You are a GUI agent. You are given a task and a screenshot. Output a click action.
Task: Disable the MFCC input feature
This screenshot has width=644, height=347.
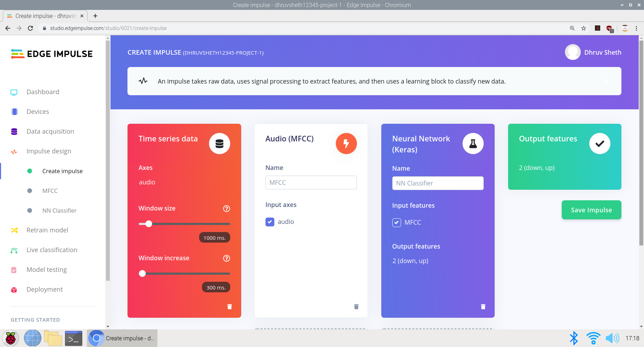(x=396, y=223)
